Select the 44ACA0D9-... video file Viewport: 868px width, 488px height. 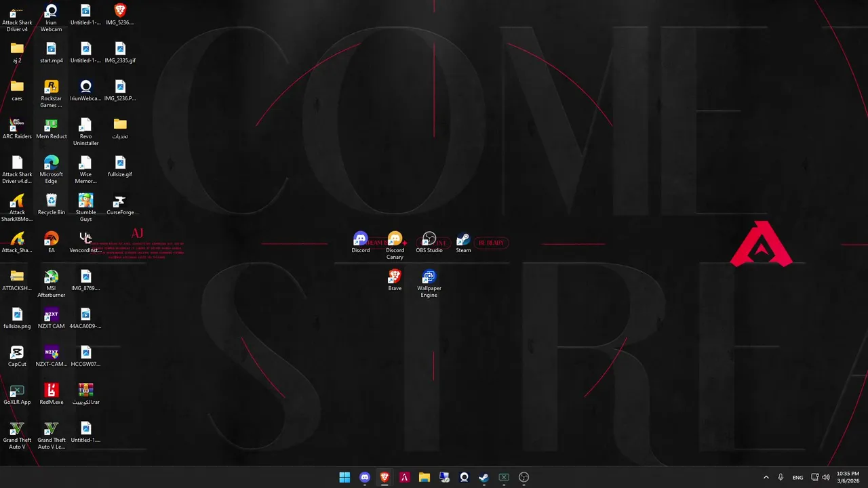tap(85, 319)
